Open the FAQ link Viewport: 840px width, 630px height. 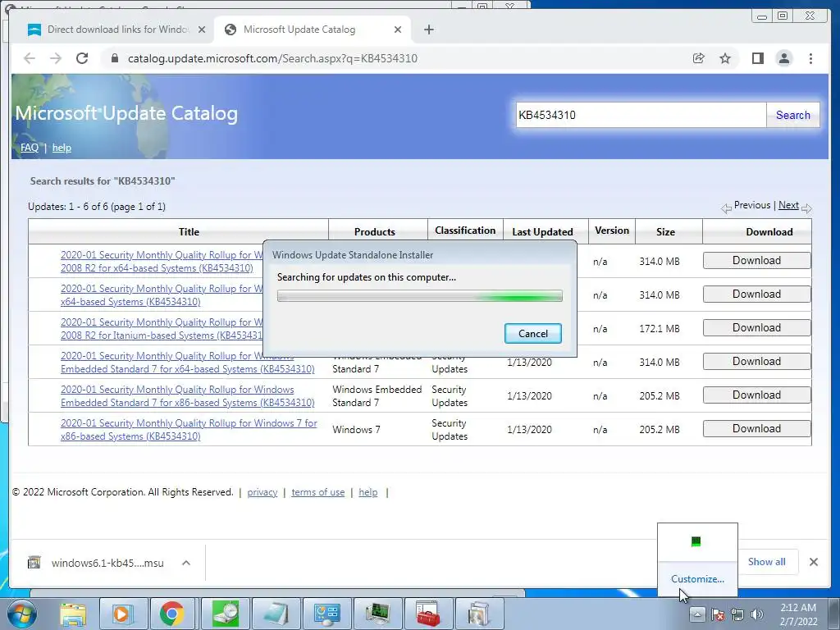tap(30, 148)
